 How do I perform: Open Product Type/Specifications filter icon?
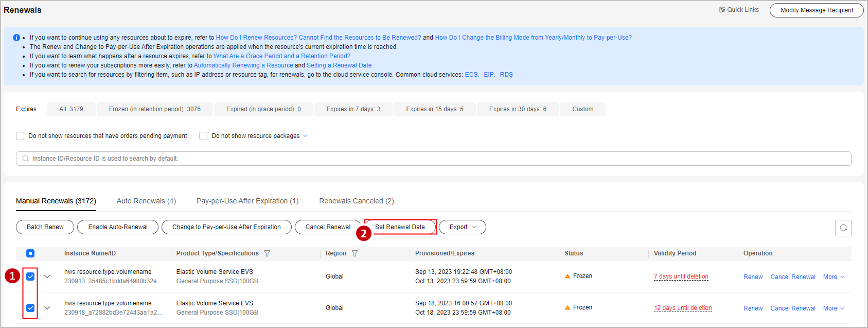click(x=267, y=253)
